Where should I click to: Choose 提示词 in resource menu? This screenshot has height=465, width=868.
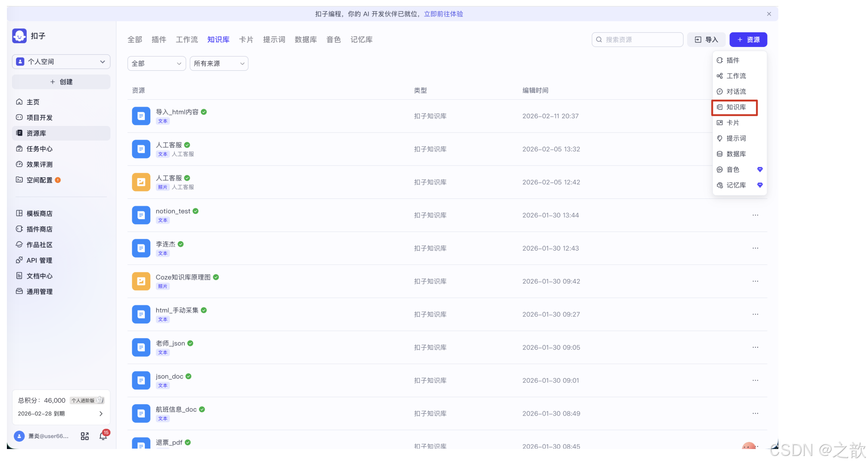tap(740, 138)
